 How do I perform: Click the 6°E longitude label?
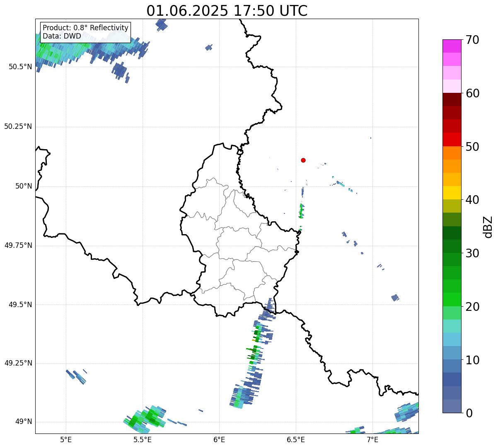tap(219, 439)
